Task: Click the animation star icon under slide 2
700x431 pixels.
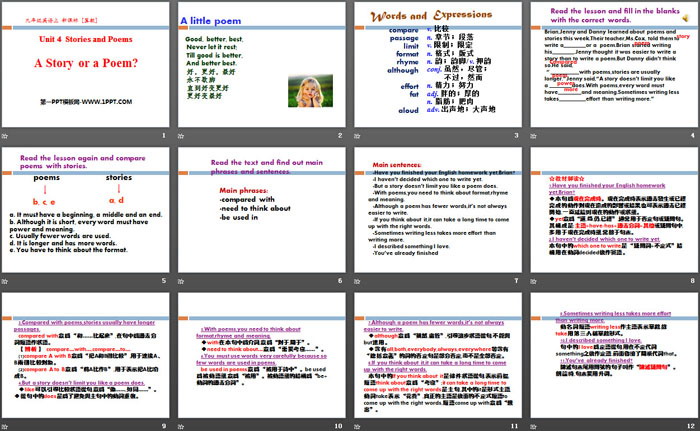Action: point(181,136)
